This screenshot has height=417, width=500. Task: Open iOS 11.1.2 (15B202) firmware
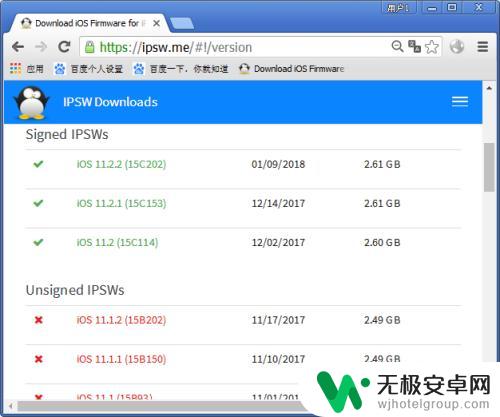click(121, 320)
